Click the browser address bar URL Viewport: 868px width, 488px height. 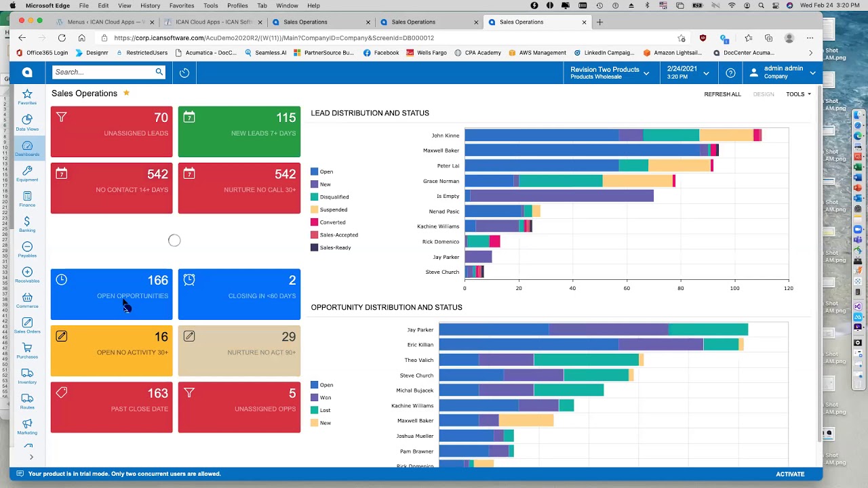[274, 38]
